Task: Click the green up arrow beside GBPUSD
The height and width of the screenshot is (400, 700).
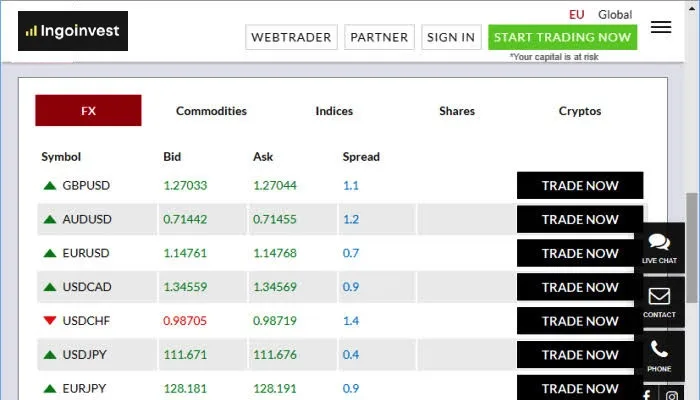Action: (49, 185)
